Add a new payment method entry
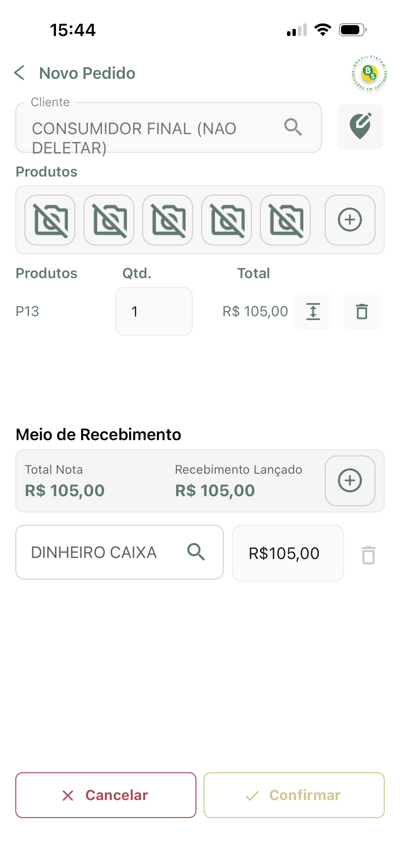400x868 pixels. (x=350, y=481)
